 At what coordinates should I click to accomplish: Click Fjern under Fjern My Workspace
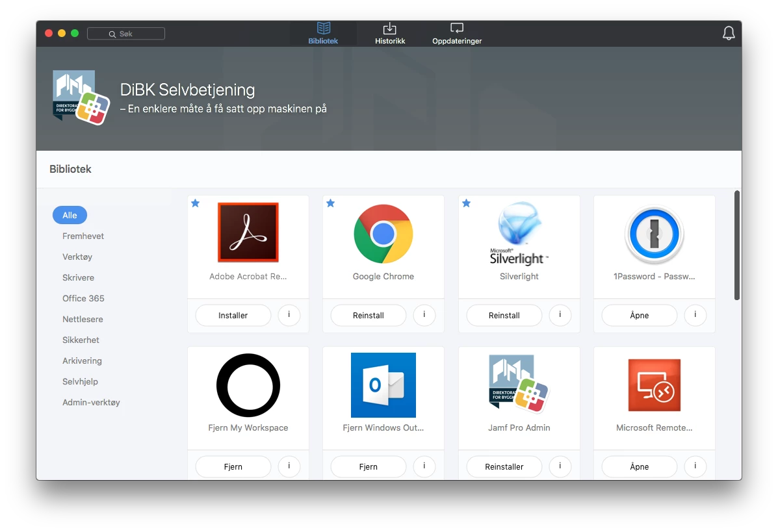coord(233,466)
